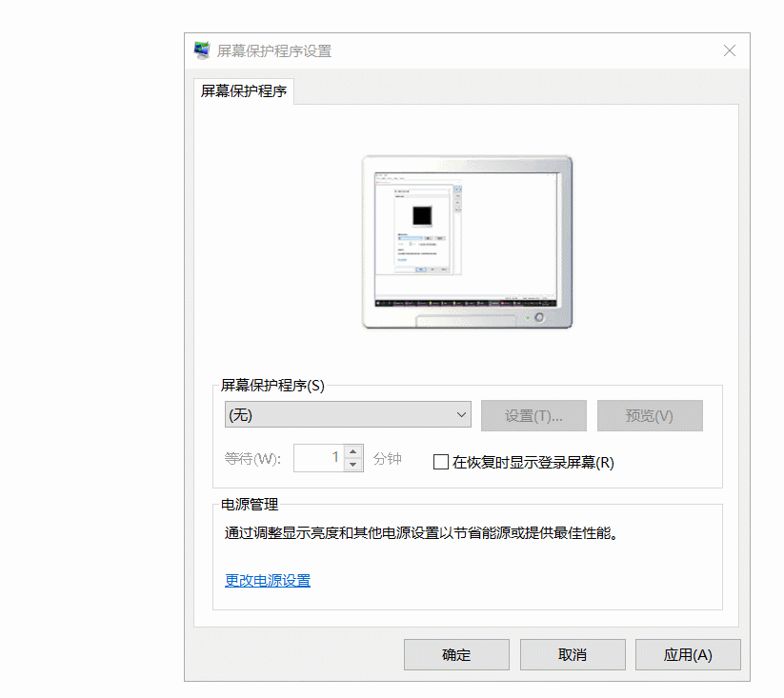Viewport: 784px width, 698px height.
Task: Click the 预览(V) preview button
Action: click(x=650, y=416)
